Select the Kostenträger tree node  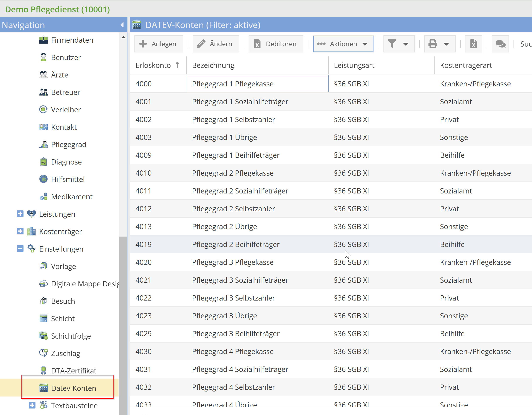pyautogui.click(x=60, y=232)
